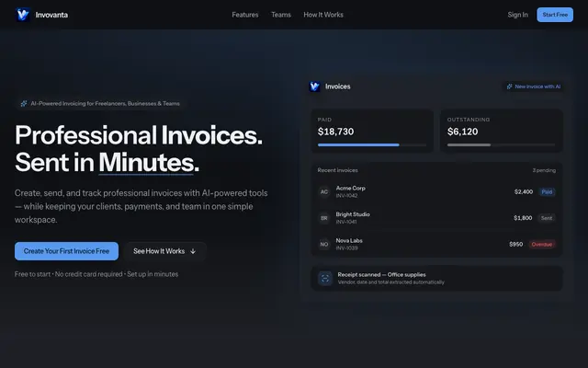Click the 3 pending label
This screenshot has width=588, height=368.
coord(544,170)
